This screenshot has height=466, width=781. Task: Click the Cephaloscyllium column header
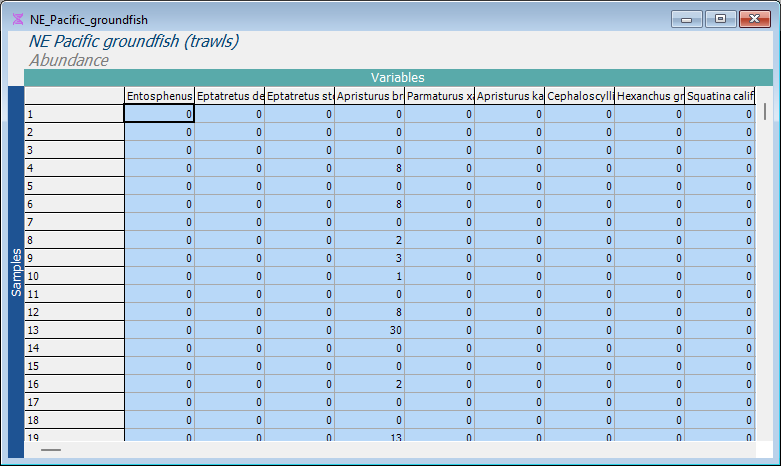(x=579, y=96)
